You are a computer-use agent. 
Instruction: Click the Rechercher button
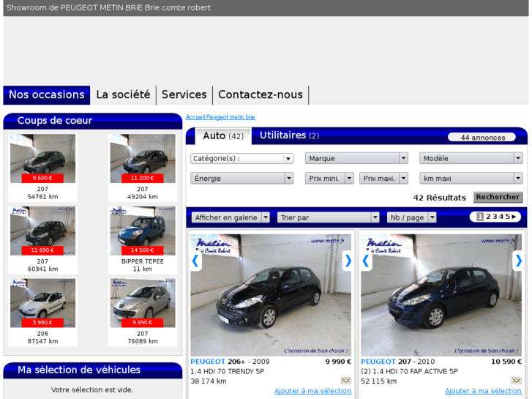click(498, 197)
